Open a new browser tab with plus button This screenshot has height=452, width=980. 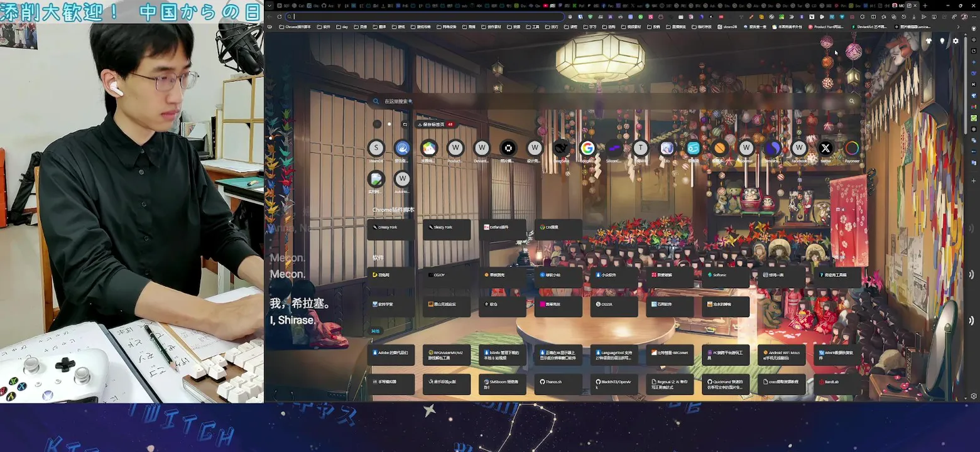[x=925, y=6]
